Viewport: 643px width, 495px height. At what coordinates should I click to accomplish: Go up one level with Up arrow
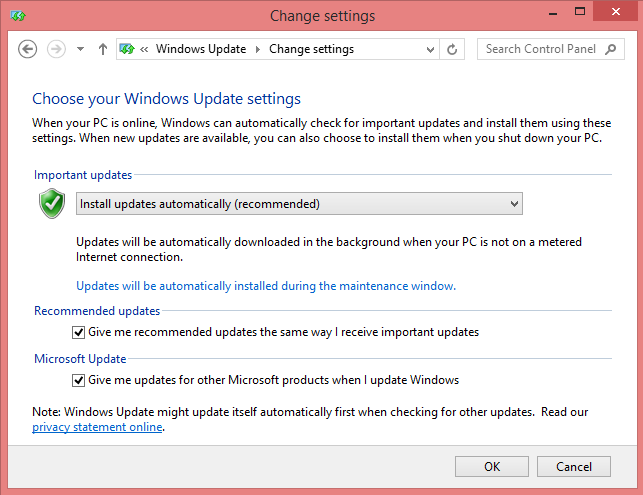[103, 49]
